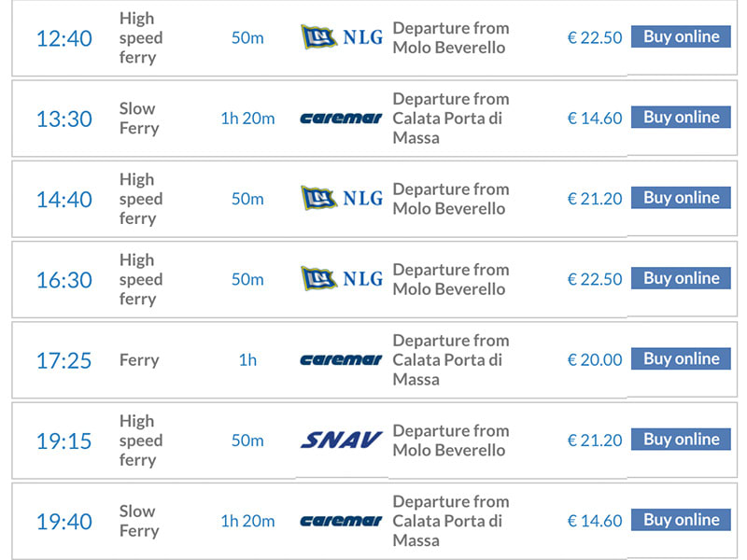
Task: Click the 1h 20m duration of 13:30 ferry
Action: (x=247, y=119)
